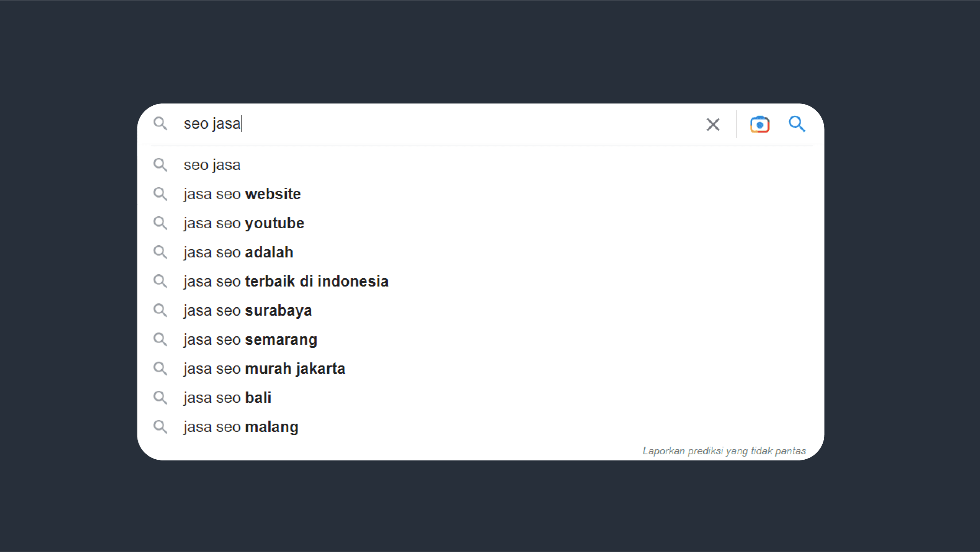Click magnifier icon beside 'jasa seo malang'

click(x=160, y=427)
